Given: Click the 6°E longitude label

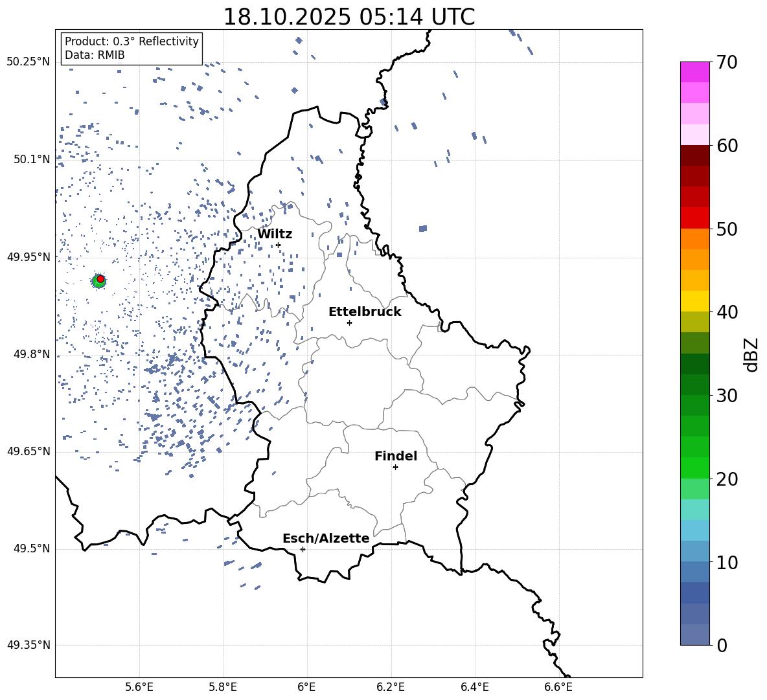Looking at the screenshot, I should click(306, 687).
